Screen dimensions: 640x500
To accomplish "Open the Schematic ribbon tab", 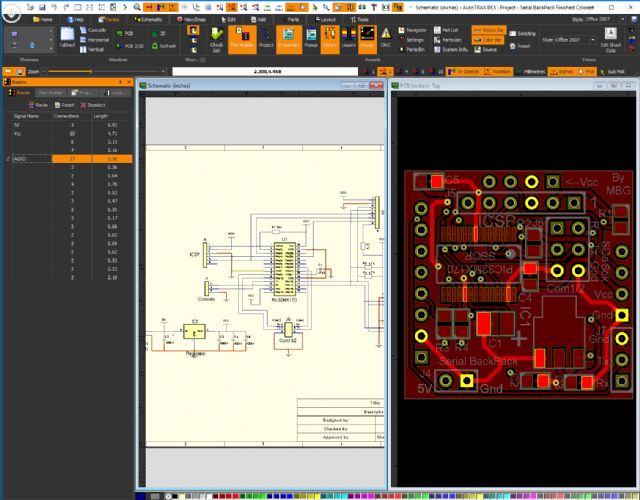I will (x=148, y=19).
